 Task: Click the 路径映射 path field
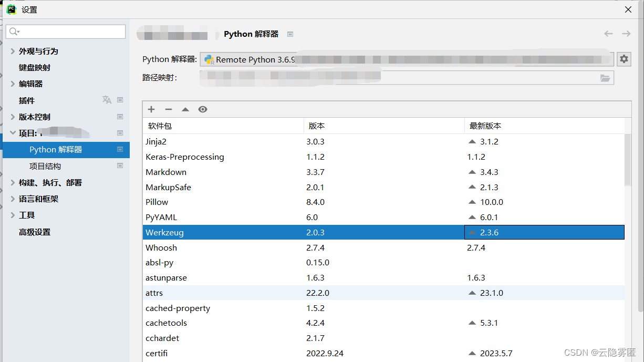(407, 78)
